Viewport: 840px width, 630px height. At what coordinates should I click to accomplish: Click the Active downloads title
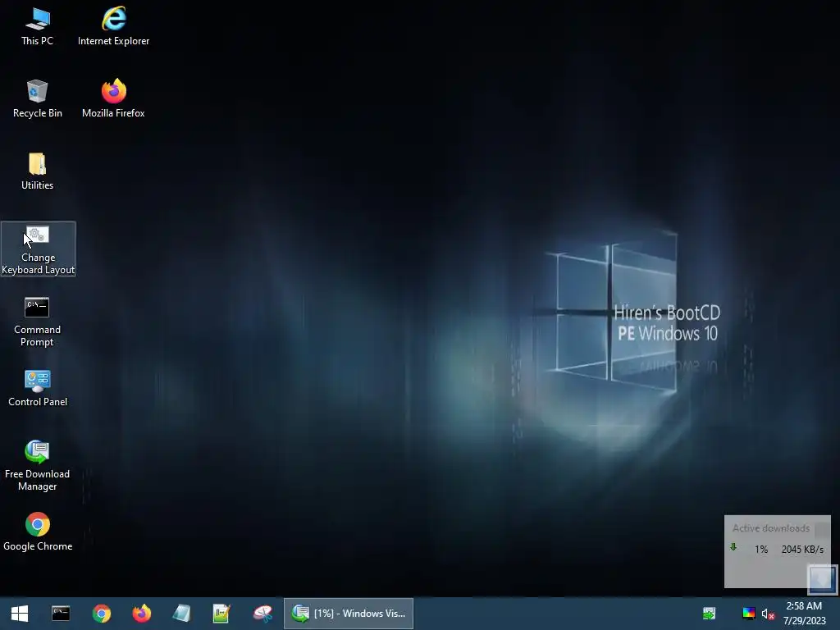[x=771, y=528]
